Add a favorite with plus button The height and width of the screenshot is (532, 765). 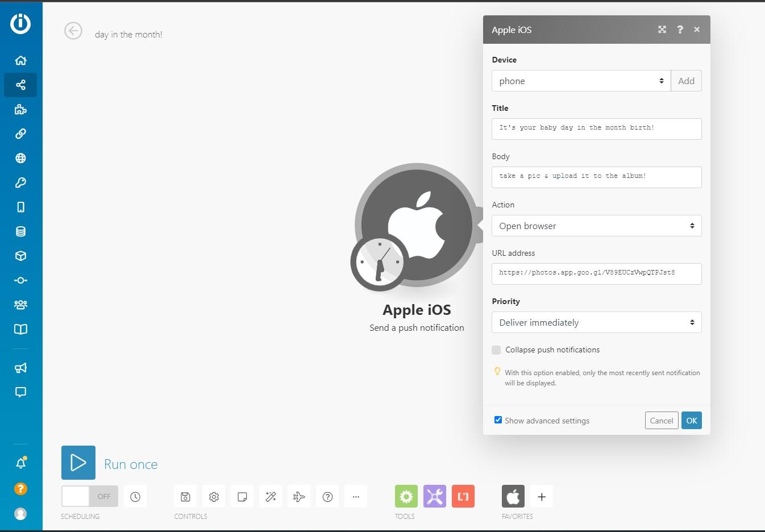pyautogui.click(x=542, y=497)
